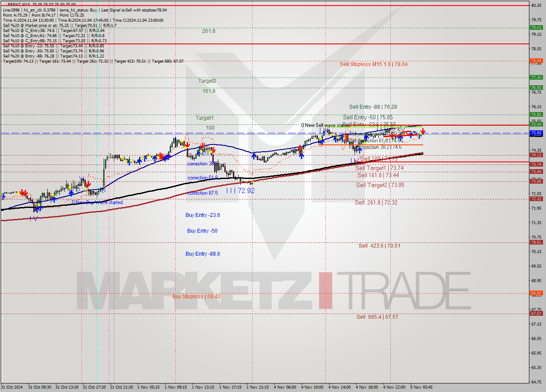Click the 'Buy Stoploss | 68.42' label

[197, 296]
